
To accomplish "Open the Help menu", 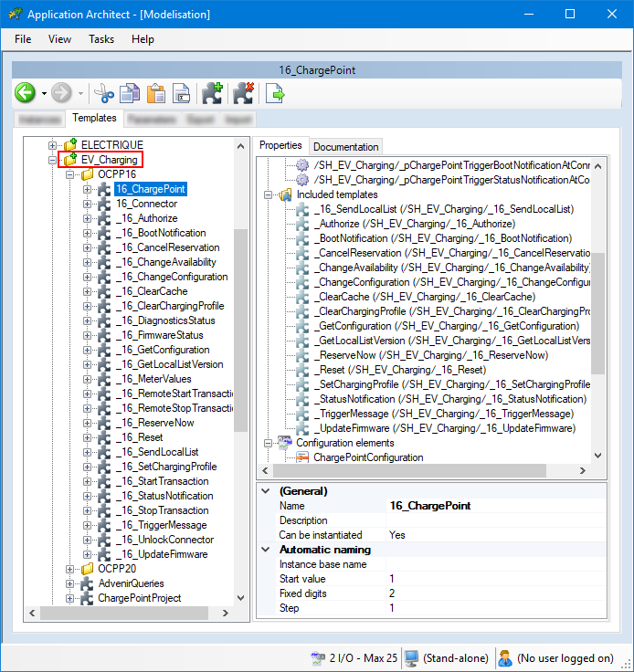I will (143, 39).
